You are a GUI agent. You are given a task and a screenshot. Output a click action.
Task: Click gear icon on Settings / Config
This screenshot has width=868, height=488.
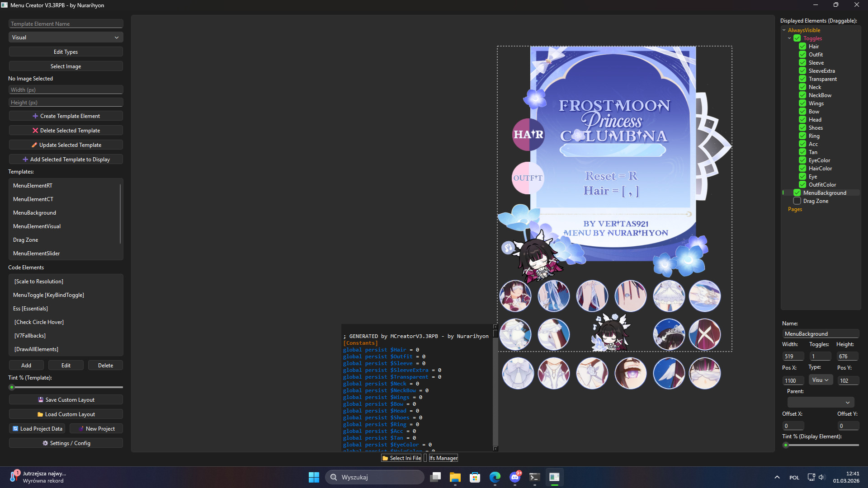45,443
